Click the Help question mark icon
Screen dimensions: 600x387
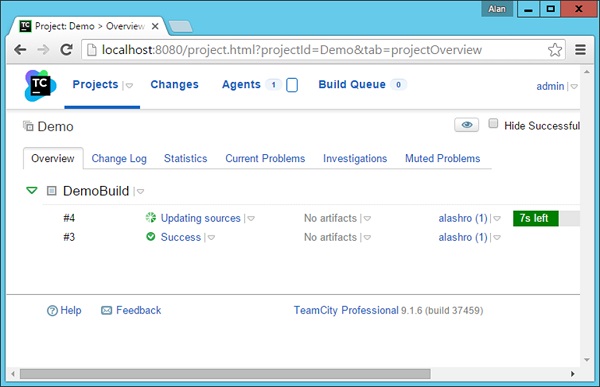click(x=52, y=310)
